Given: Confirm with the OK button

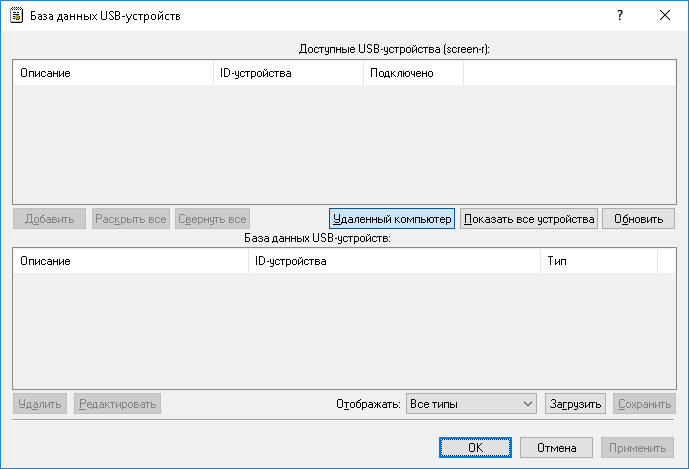Looking at the screenshot, I should click(x=476, y=448).
